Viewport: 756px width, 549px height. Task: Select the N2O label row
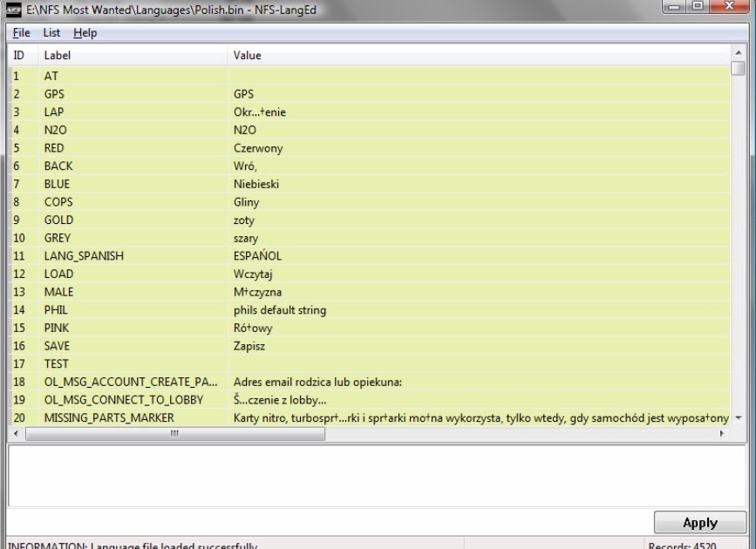click(369, 130)
